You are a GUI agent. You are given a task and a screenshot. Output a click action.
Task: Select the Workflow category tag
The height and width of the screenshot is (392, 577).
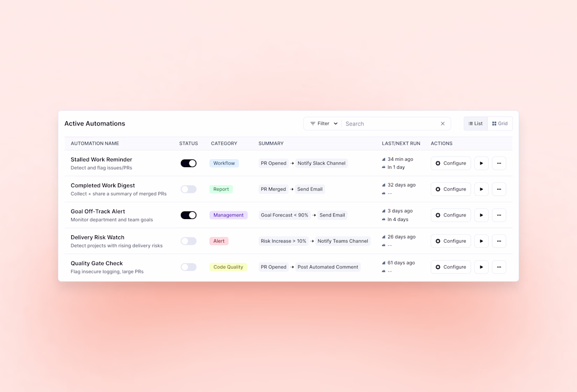(x=224, y=164)
